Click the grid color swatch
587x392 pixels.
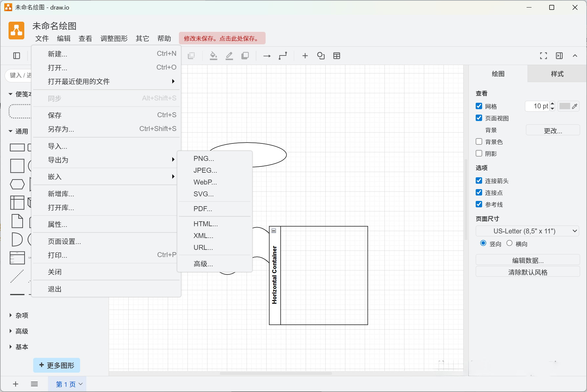pyautogui.click(x=565, y=106)
